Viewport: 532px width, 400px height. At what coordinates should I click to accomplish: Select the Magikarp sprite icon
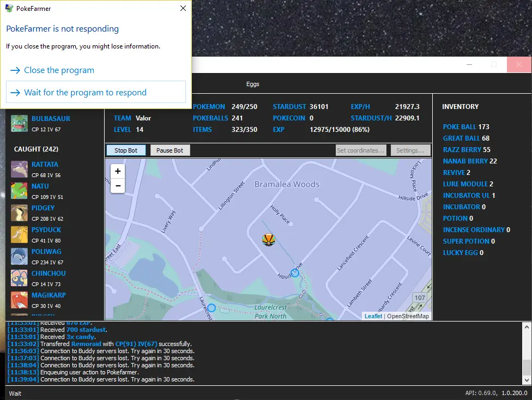pyautogui.click(x=19, y=300)
